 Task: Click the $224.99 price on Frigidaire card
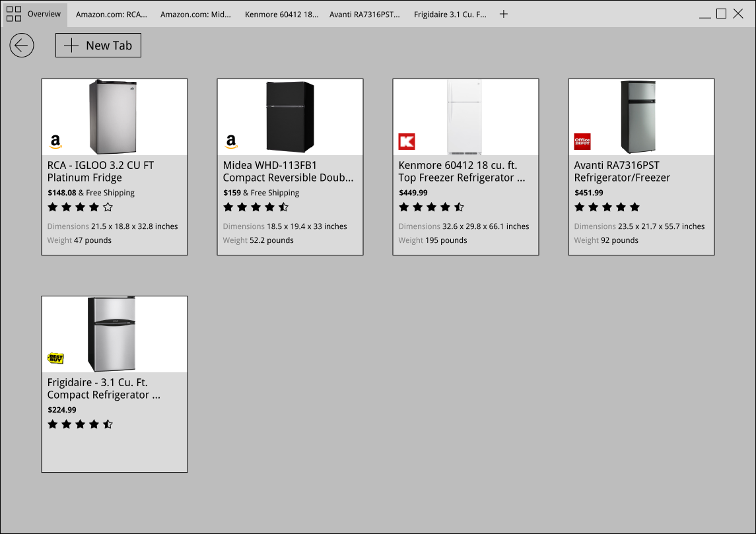point(61,410)
